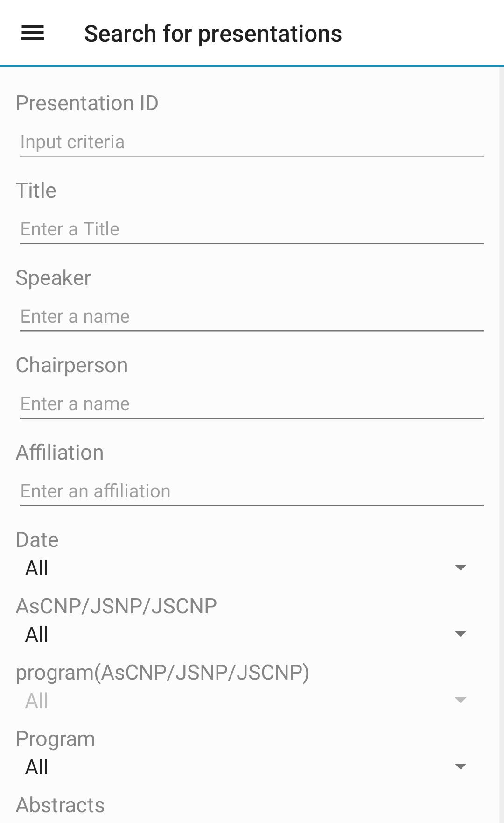The image size is (504, 823).
Task: Click the Date dropdown arrow icon
Action: click(x=461, y=568)
